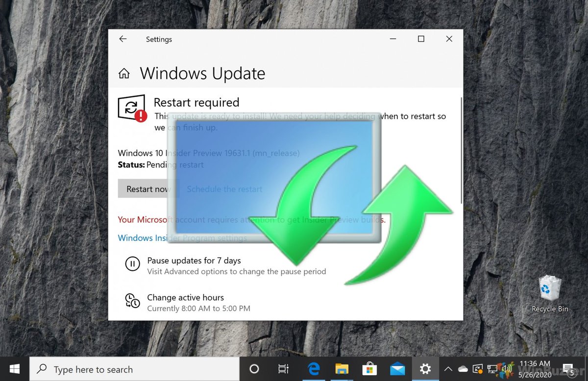Open File Explorer from the taskbar
588x381 pixels.
[x=342, y=369]
